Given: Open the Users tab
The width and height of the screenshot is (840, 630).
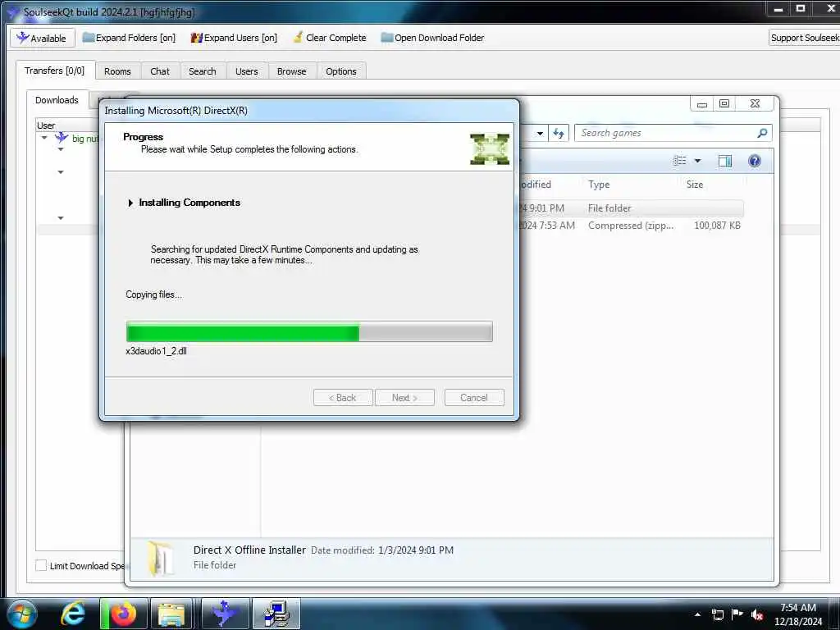Looking at the screenshot, I should coord(246,71).
